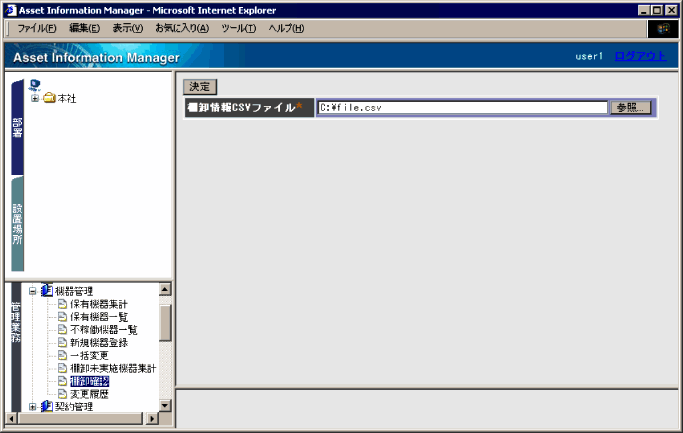Image resolution: width=683 pixels, height=433 pixels.
Task: Open 保有機器一覧 in the tree
Action: (x=99, y=317)
